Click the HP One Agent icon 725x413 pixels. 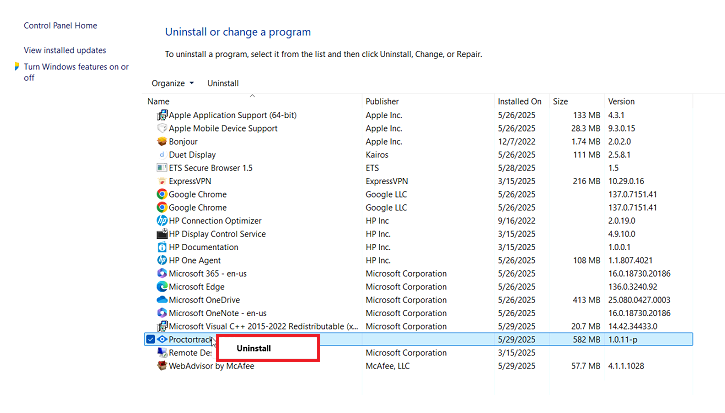pos(162,260)
